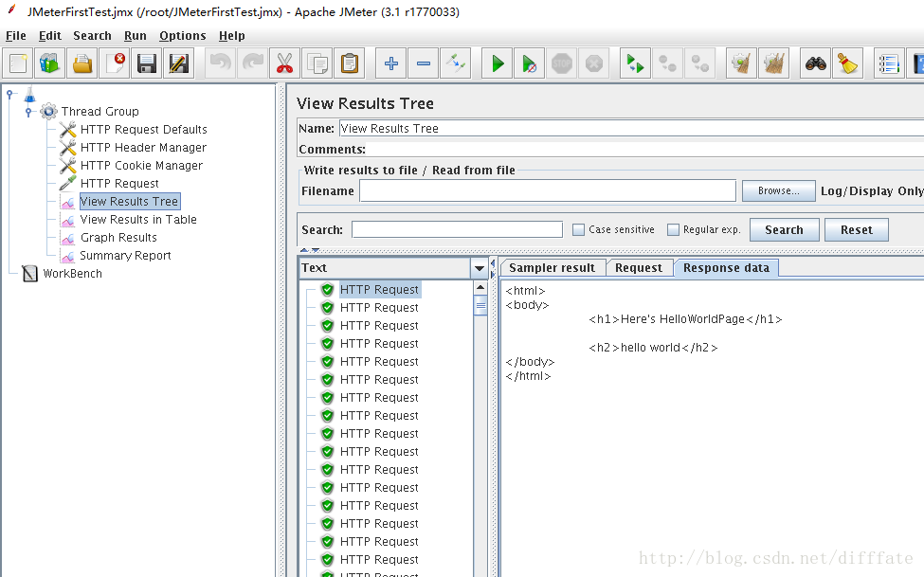This screenshot has height=577, width=924.
Task: Click the Reset button
Action: click(x=856, y=230)
